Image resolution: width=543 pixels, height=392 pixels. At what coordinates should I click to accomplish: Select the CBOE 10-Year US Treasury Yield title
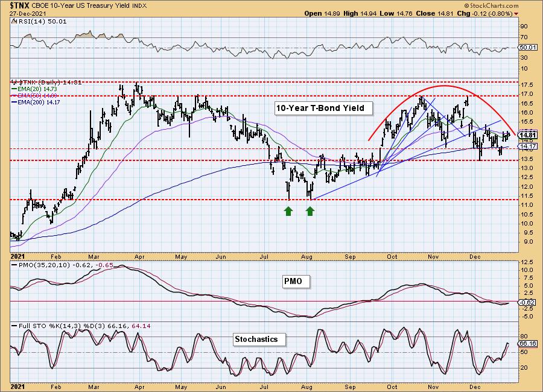pos(81,5)
